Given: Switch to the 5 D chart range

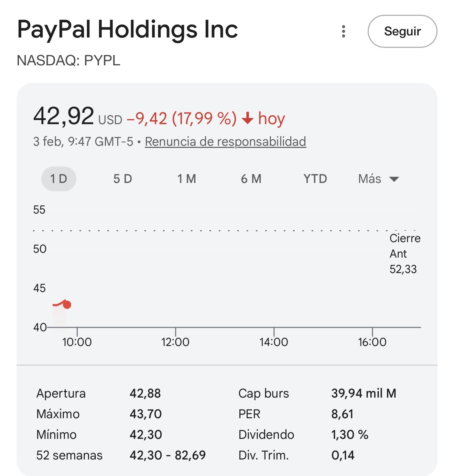Looking at the screenshot, I should point(123,179).
